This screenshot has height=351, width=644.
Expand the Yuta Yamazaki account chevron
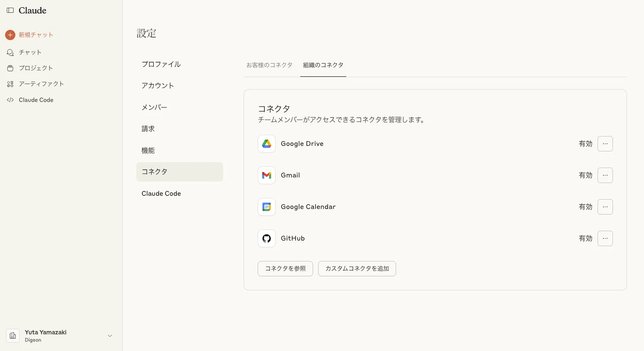[110, 336]
